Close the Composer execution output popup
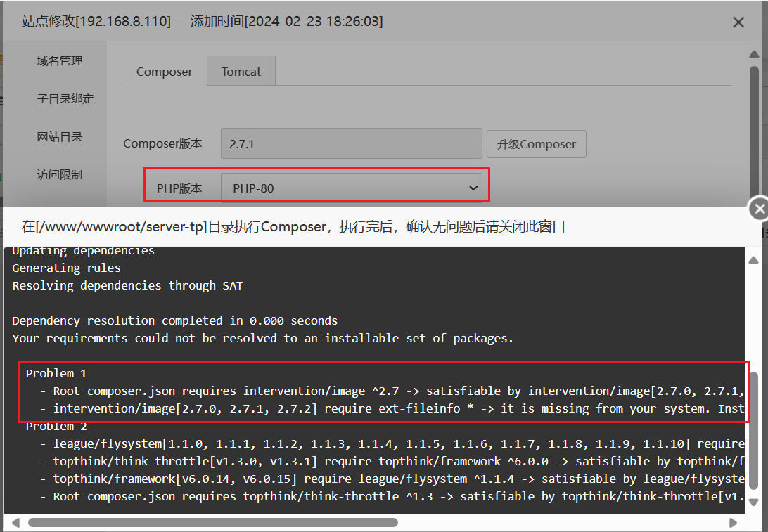 [x=759, y=209]
